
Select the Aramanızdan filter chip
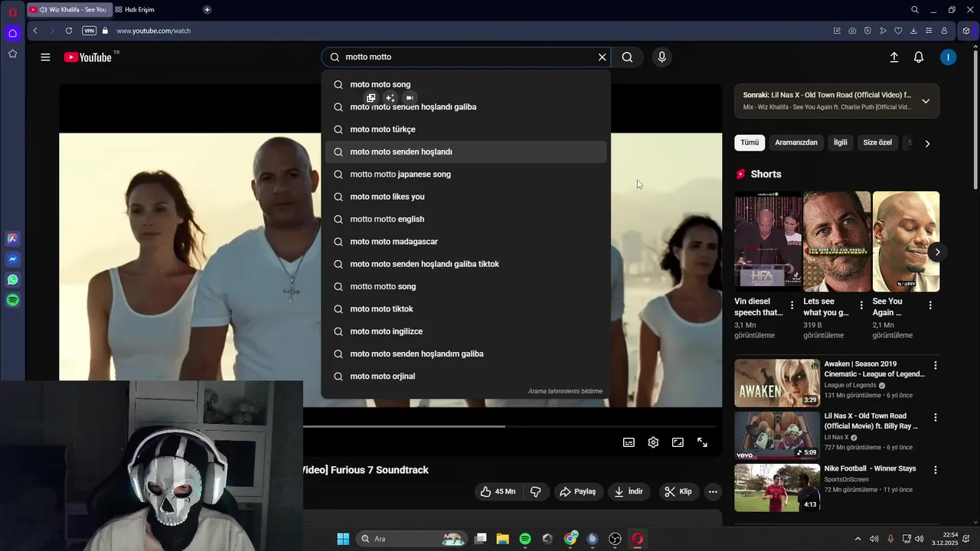(796, 142)
